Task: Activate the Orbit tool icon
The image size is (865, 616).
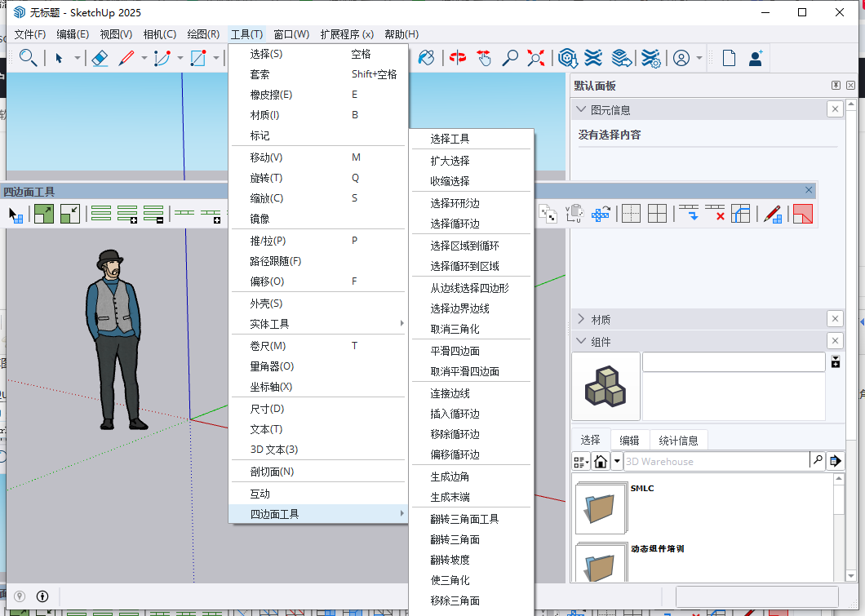Action: coord(457,57)
